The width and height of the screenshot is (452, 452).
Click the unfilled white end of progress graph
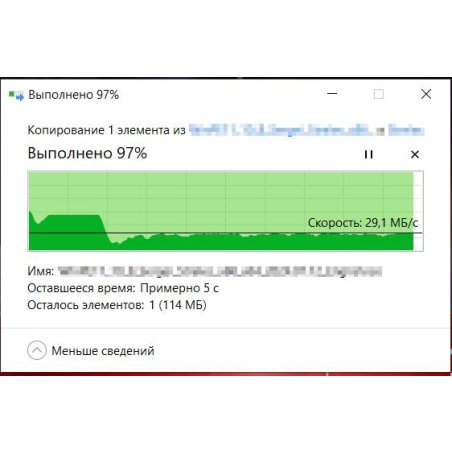pyautogui.click(x=418, y=211)
